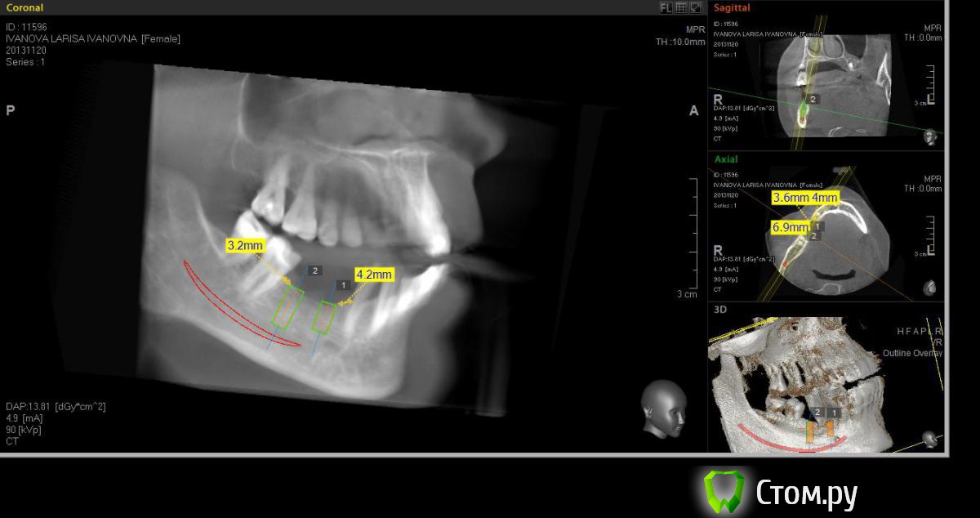This screenshot has height=518, width=980.
Task: Select the 4.2mm measurement label
Action: (373, 275)
